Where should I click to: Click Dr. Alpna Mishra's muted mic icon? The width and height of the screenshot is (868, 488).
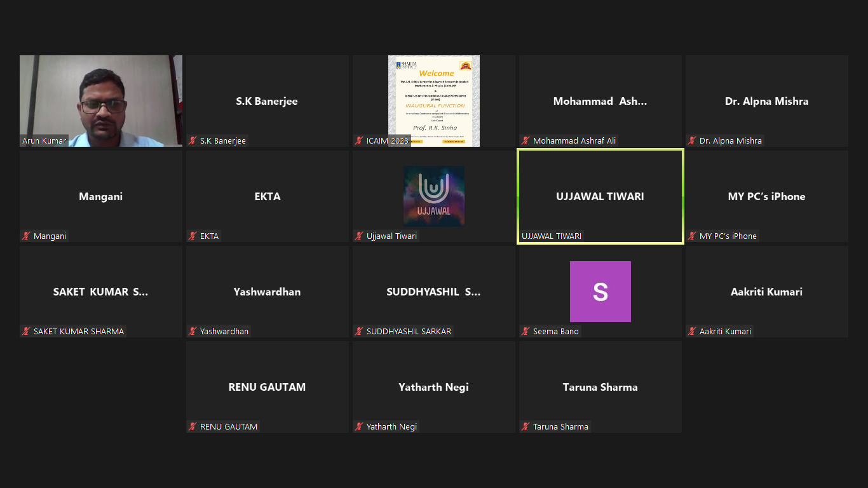(x=692, y=140)
